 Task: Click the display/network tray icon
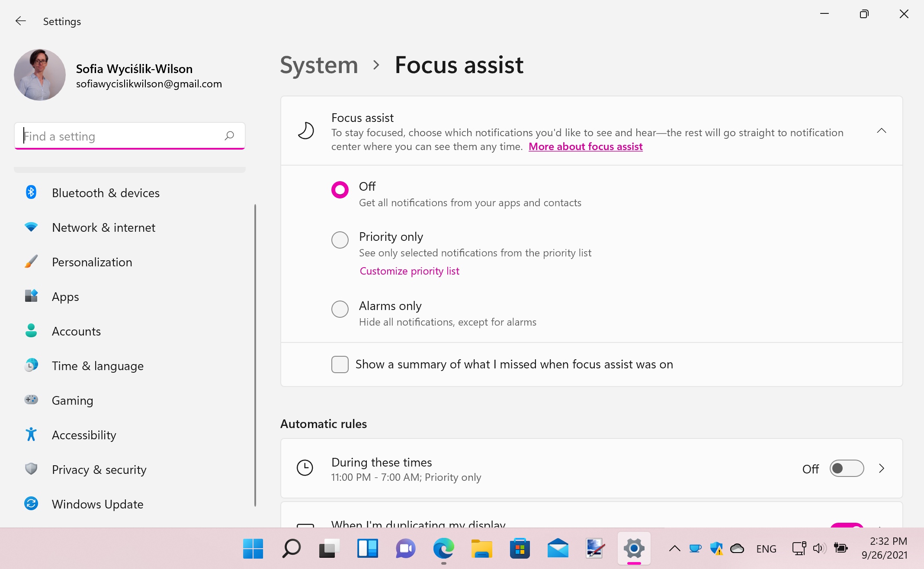coord(799,548)
